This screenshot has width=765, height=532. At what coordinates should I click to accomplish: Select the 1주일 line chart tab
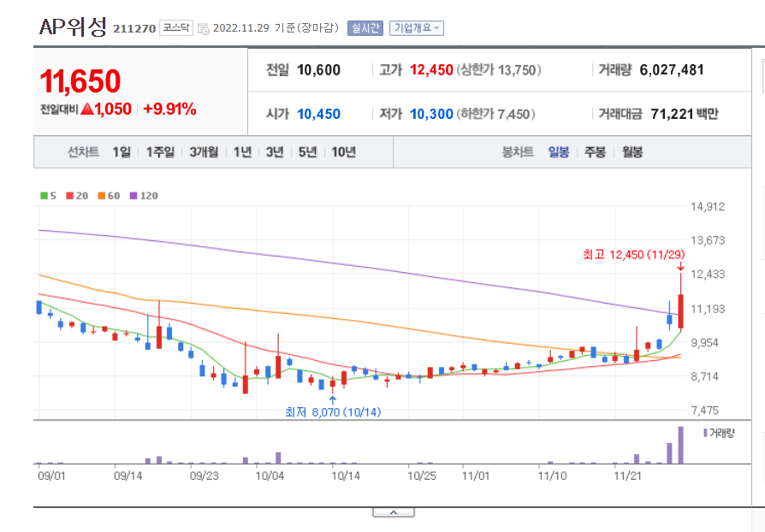tap(160, 152)
